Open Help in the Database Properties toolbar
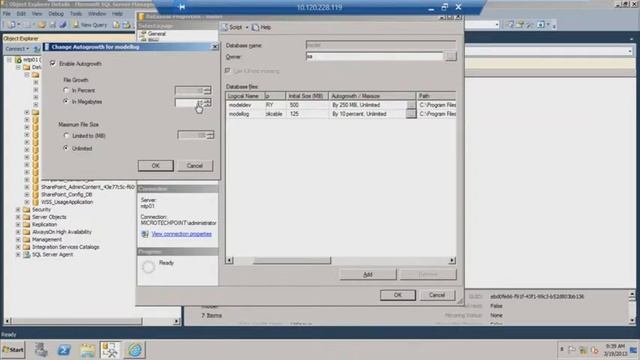 coord(262,27)
